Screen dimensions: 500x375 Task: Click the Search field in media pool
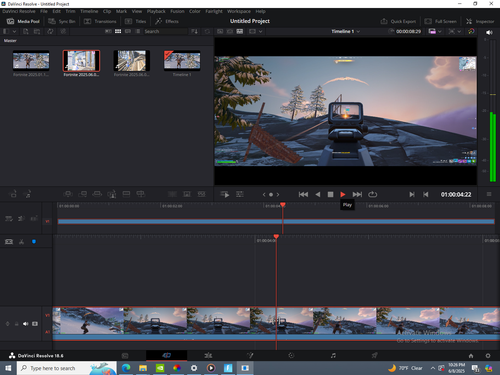point(166,31)
